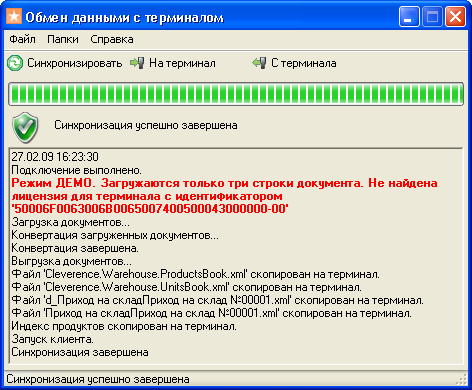Select the log line Запуск клиента.

pos(52,339)
